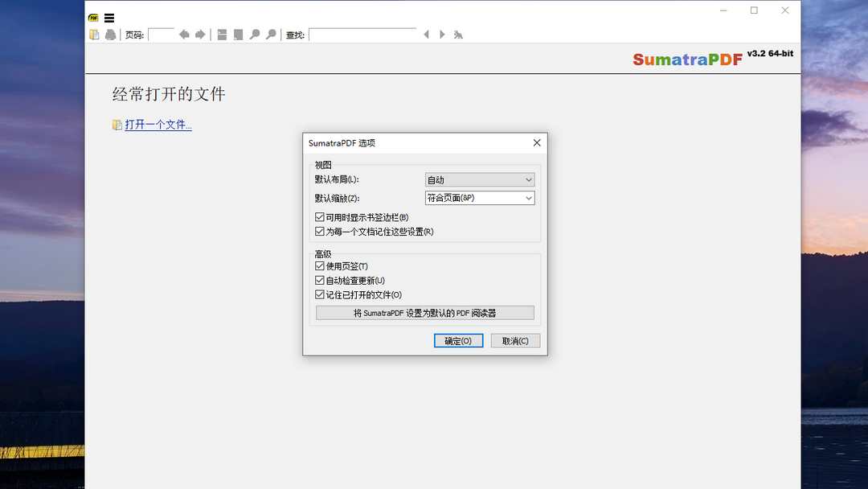
Task: Click the print icon in the toolbar
Action: (x=111, y=34)
